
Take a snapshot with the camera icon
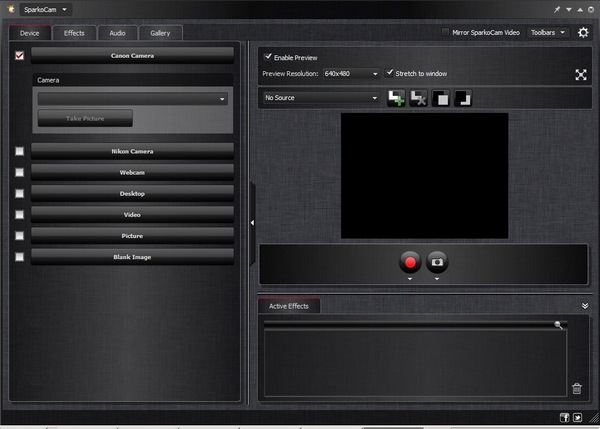pos(437,262)
